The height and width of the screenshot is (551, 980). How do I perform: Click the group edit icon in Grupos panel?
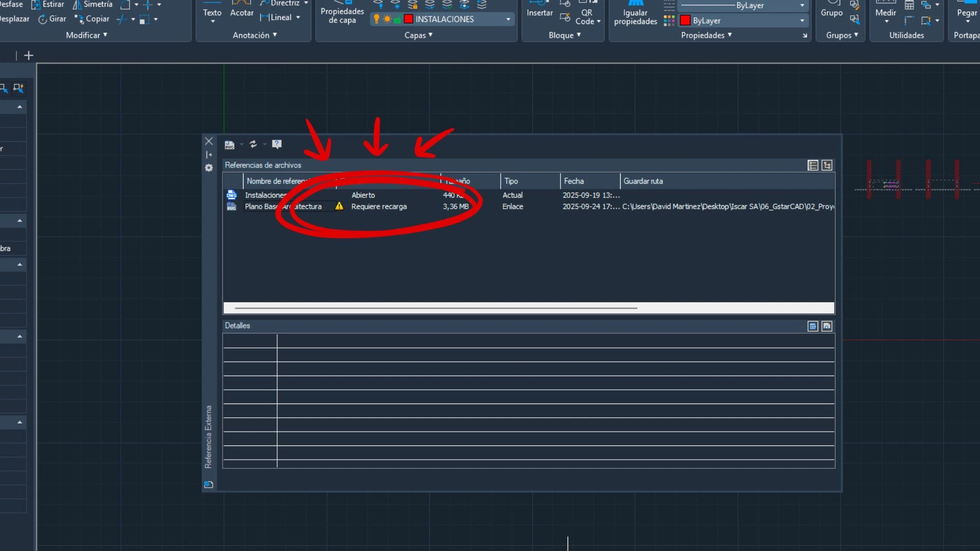point(854,6)
